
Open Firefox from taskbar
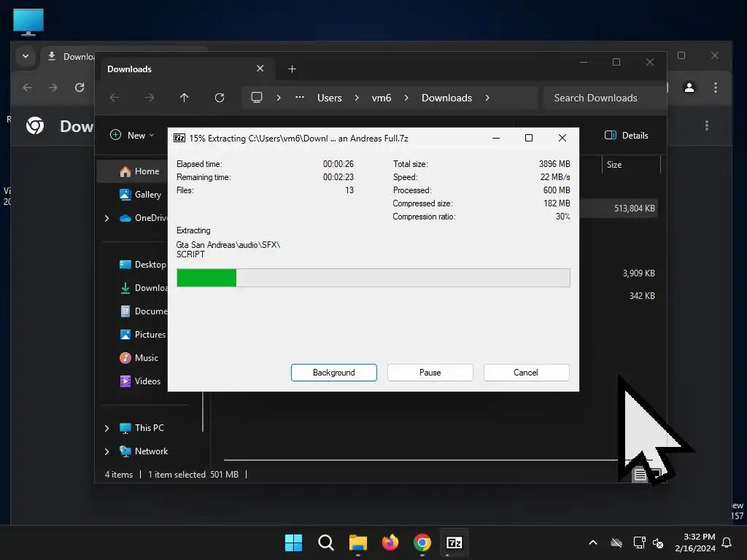390,542
